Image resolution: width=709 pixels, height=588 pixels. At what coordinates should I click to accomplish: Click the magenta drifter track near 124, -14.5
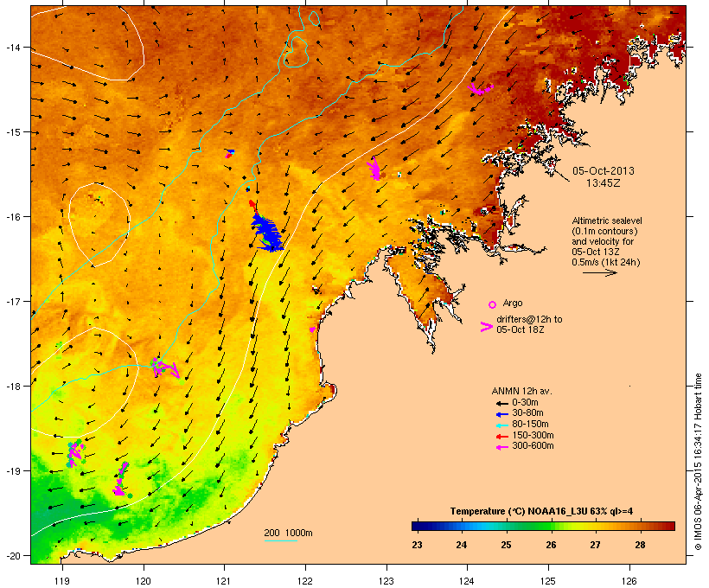pos(480,89)
